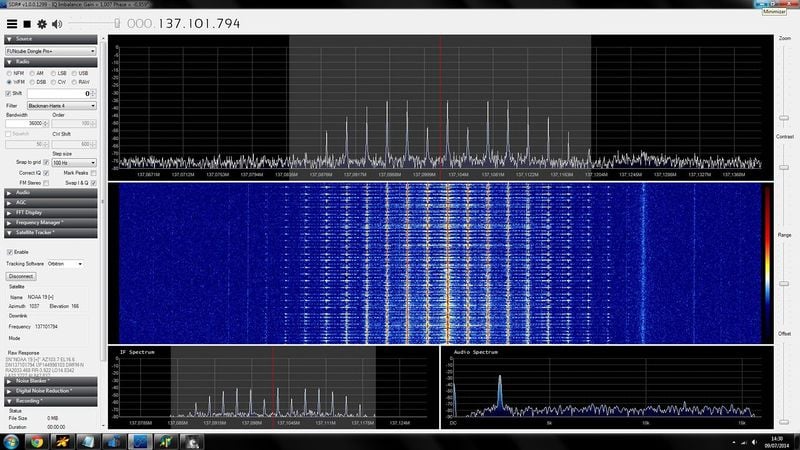
Task: Click the waterfall display
Action: click(440, 263)
